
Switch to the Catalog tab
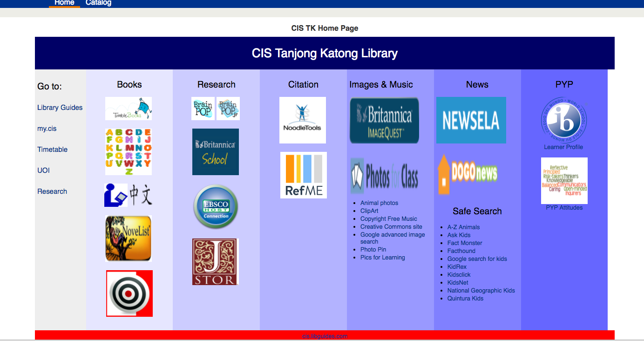click(x=98, y=3)
